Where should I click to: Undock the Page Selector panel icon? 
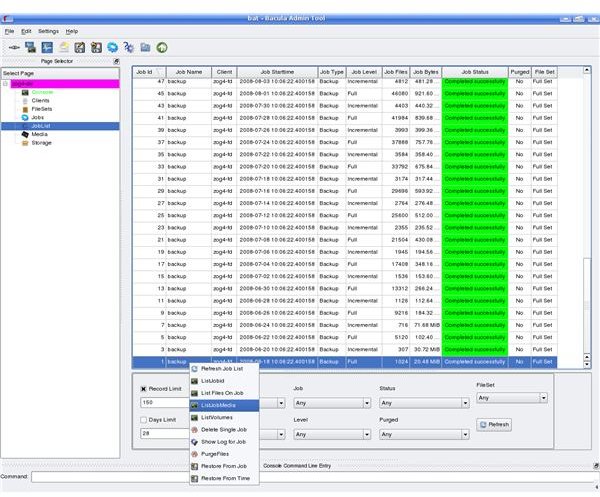pyautogui.click(x=116, y=61)
